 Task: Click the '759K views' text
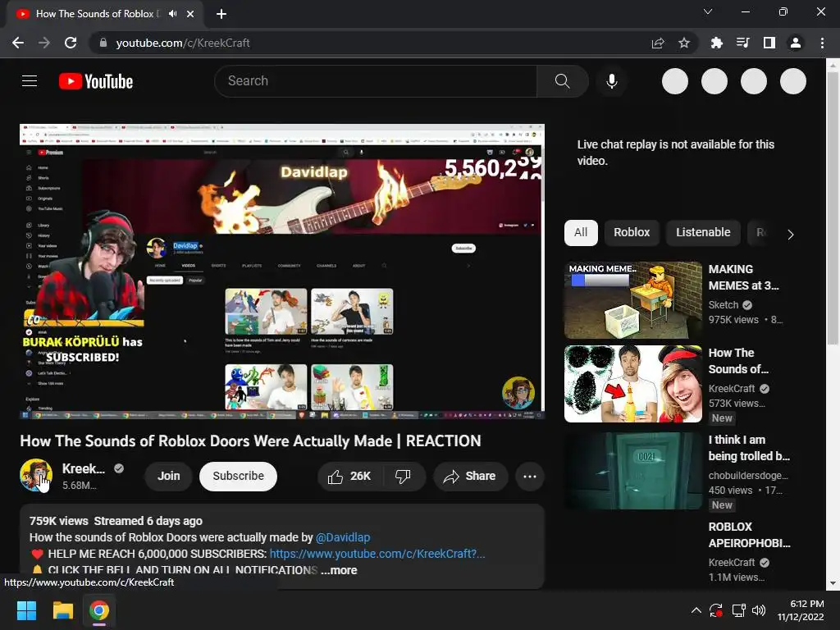point(59,521)
